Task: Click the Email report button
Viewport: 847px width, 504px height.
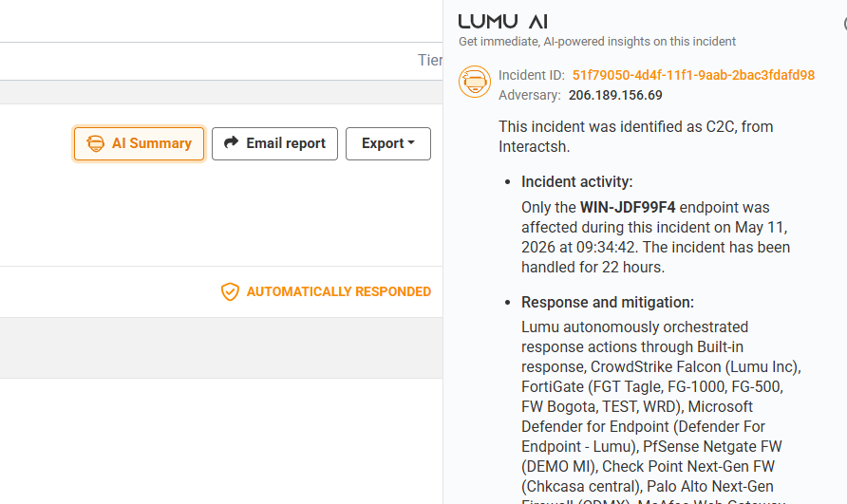Action: (x=274, y=143)
